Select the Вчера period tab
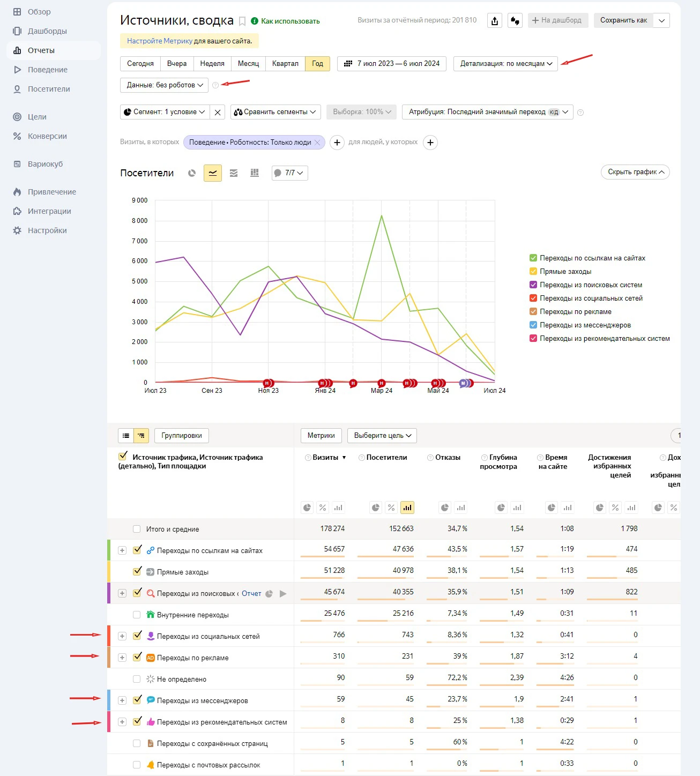This screenshot has height=776, width=700. [x=177, y=63]
